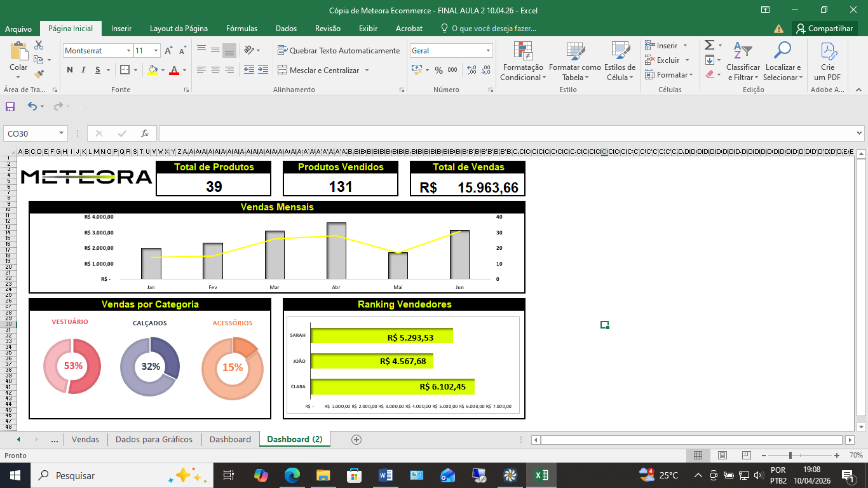Open the Montserrat font name dropdown

click(128, 51)
